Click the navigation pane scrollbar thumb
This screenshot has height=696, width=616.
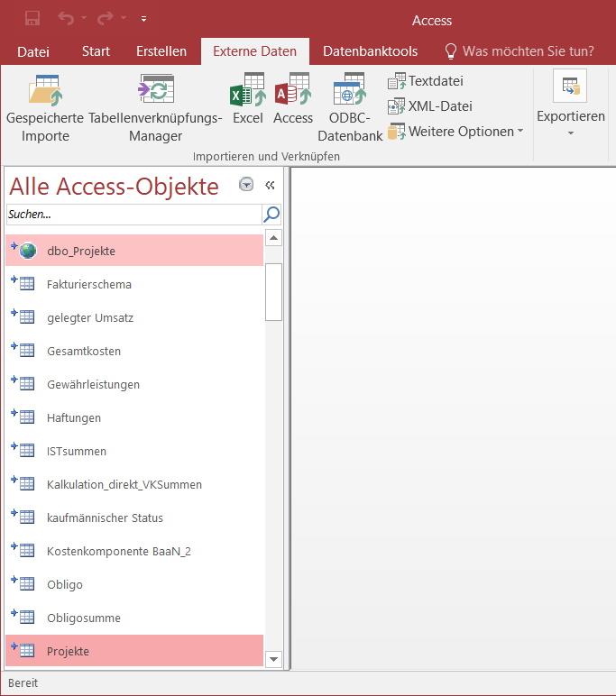273,291
